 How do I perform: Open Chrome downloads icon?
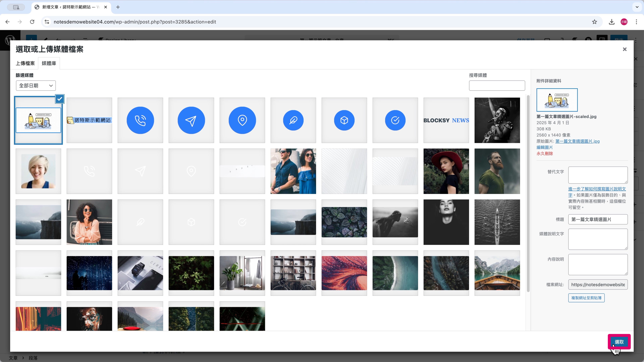(x=611, y=22)
